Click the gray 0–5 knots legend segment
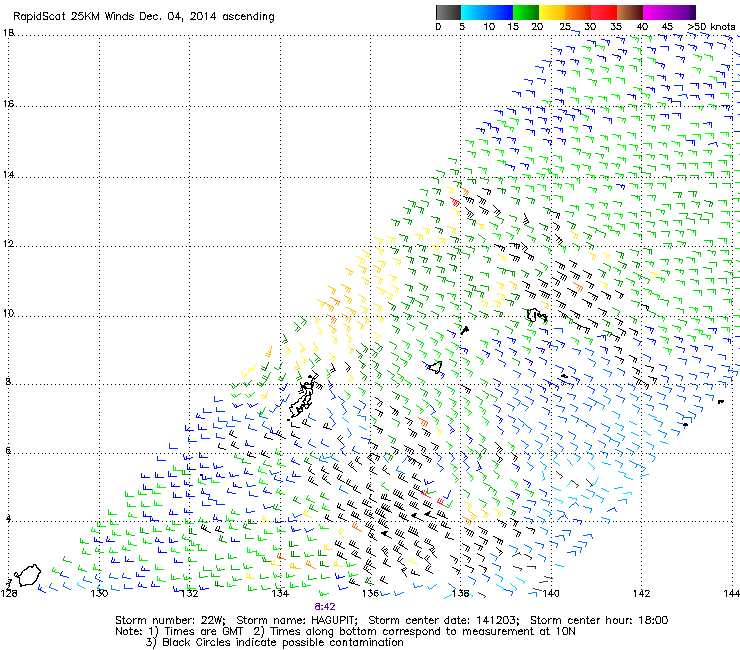 pos(448,12)
